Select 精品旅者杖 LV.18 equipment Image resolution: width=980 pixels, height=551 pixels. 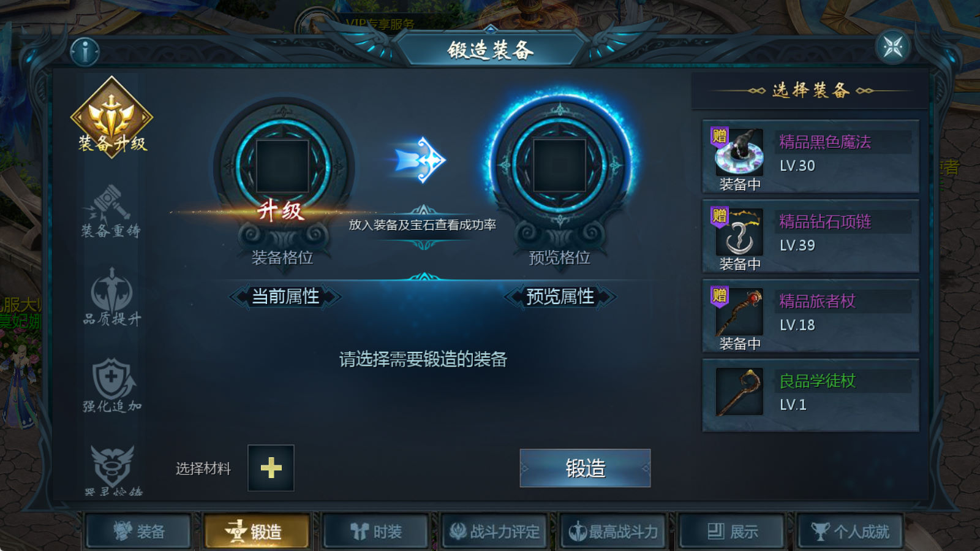coord(810,316)
